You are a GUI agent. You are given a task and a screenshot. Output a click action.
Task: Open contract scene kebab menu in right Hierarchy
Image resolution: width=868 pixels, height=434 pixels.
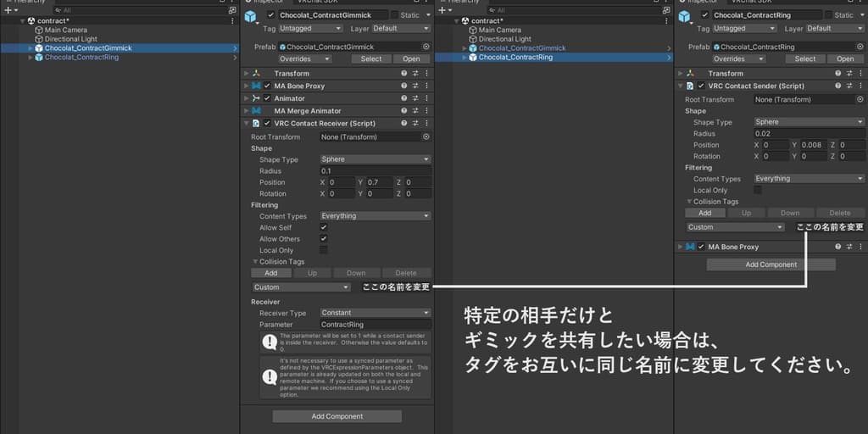666,21
